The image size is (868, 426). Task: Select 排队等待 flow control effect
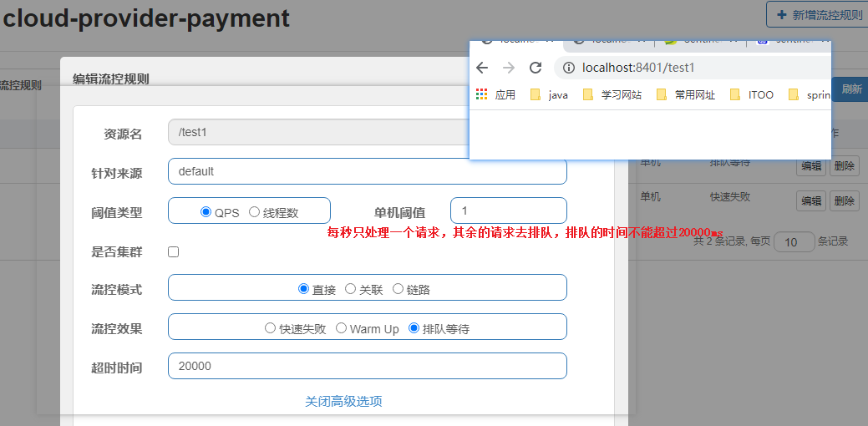[414, 328]
